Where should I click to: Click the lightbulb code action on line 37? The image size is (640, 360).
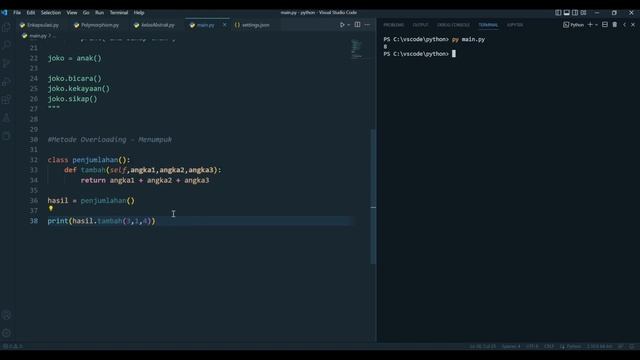click(x=51, y=209)
